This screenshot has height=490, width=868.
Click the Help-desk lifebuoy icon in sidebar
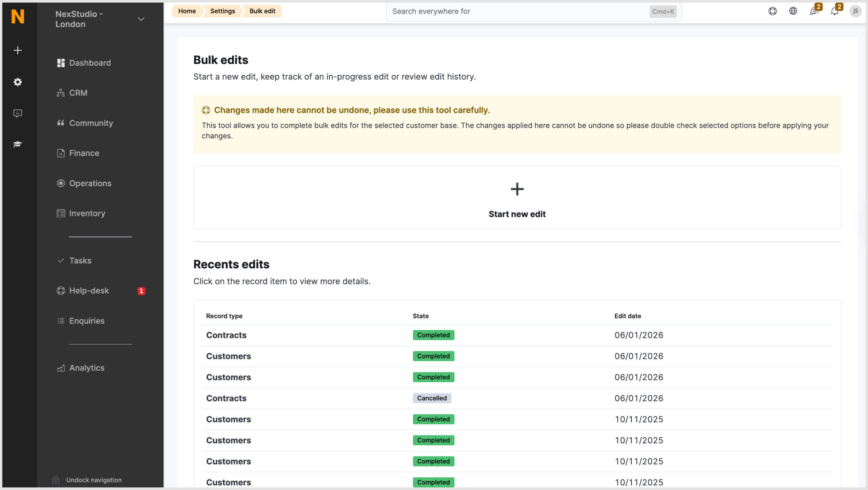61,291
